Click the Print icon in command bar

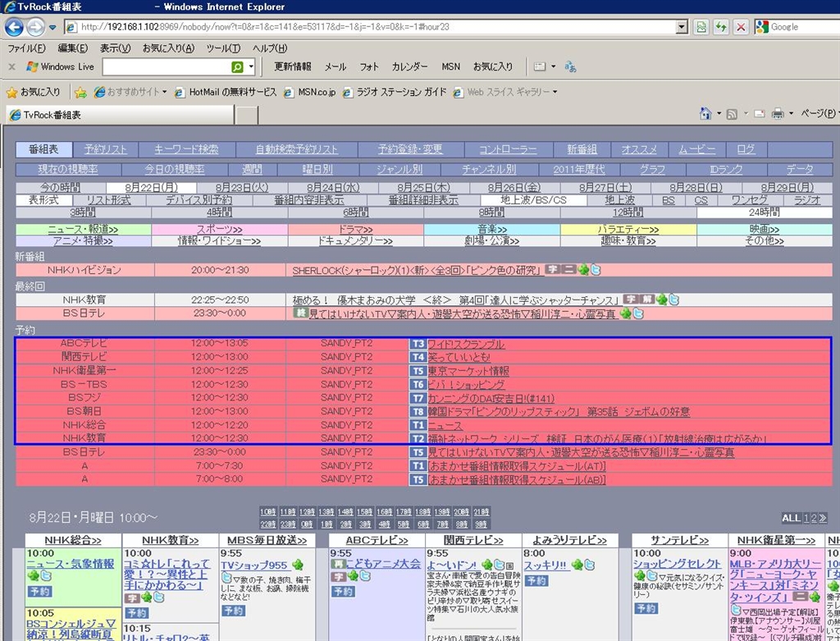pyautogui.click(x=777, y=113)
